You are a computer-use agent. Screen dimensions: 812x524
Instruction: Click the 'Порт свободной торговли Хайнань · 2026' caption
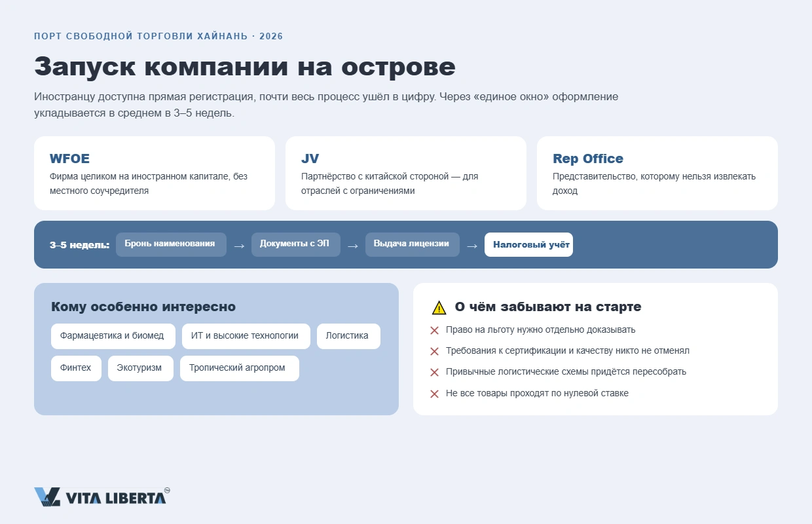pos(158,36)
